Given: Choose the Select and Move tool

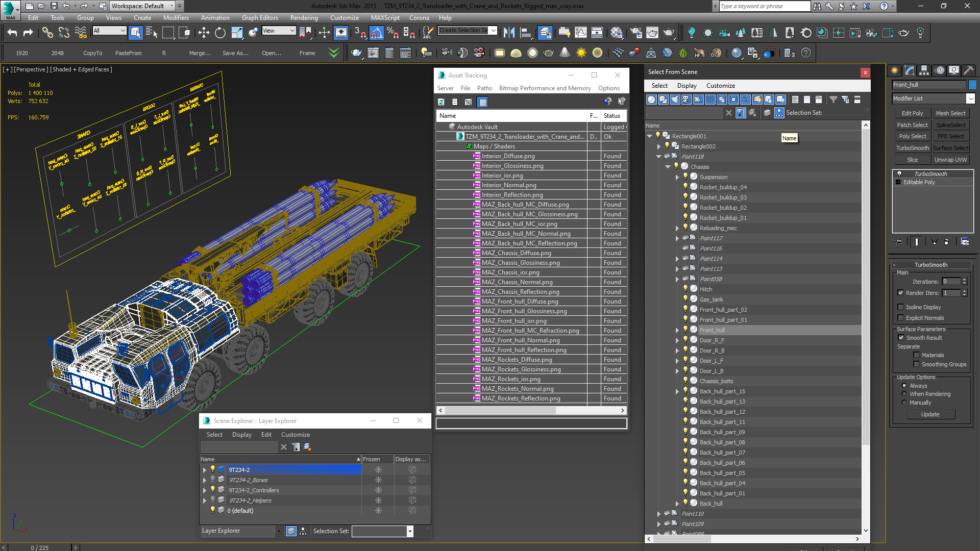Looking at the screenshot, I should 204,33.
